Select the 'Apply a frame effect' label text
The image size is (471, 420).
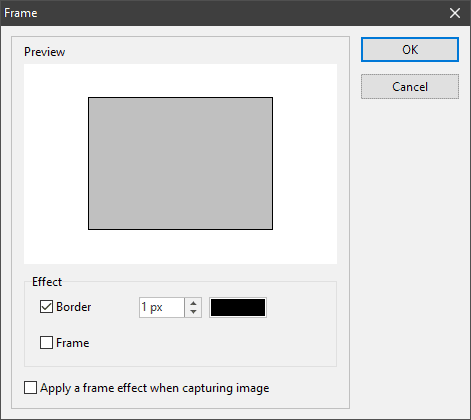tap(155, 388)
